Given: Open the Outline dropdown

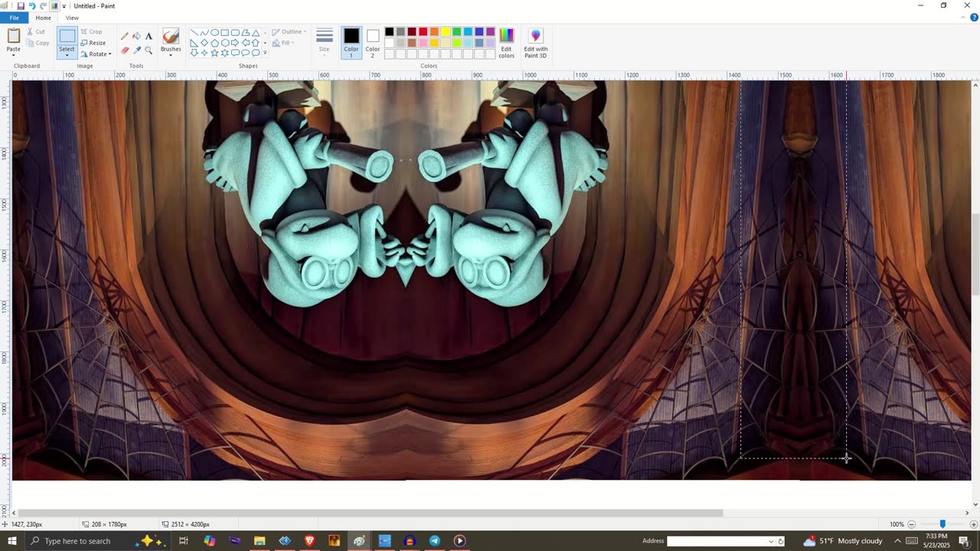Looking at the screenshot, I should point(290,31).
